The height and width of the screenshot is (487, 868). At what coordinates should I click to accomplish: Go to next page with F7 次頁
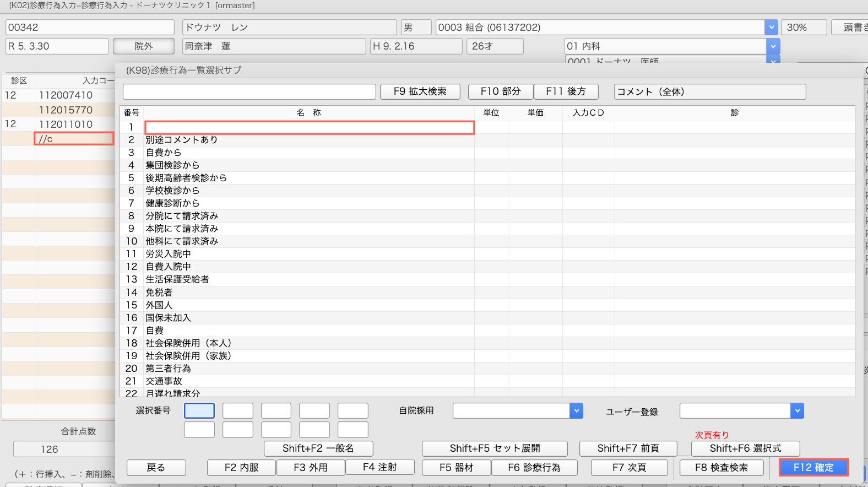629,467
